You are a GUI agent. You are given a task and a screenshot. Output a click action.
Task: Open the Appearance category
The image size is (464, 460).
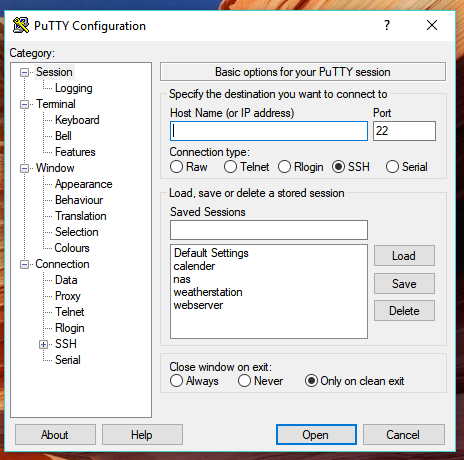tap(83, 184)
